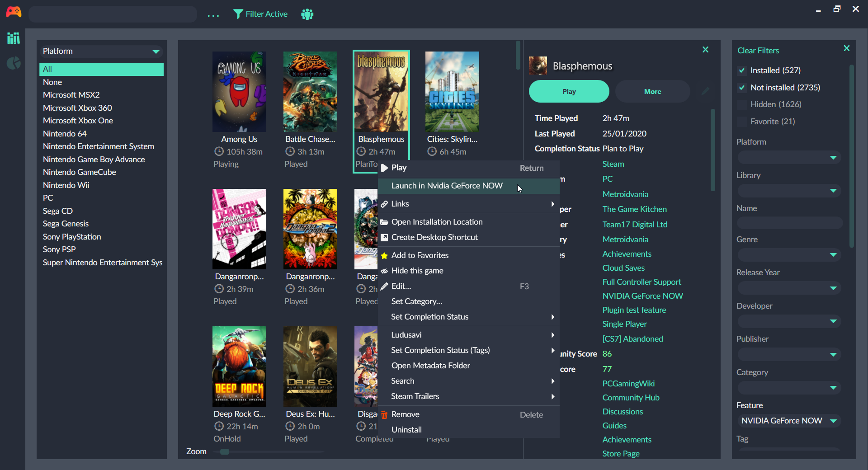The width and height of the screenshot is (868, 470).
Task: Enable the Favorite (21) filter
Action: pos(742,122)
